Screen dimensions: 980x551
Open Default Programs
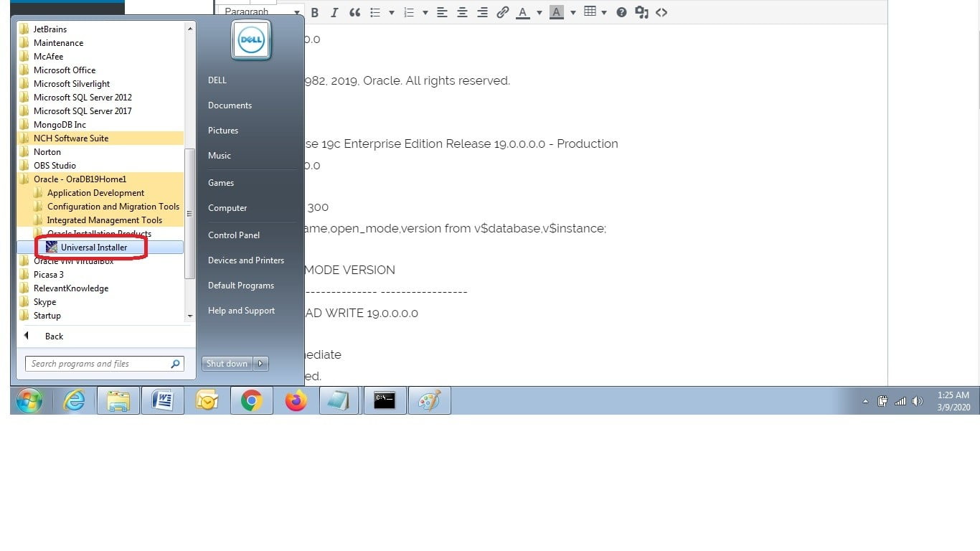coord(241,286)
